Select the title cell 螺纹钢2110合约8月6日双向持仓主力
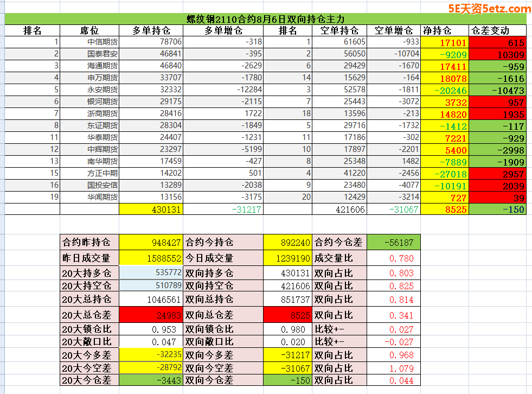 click(x=266, y=19)
